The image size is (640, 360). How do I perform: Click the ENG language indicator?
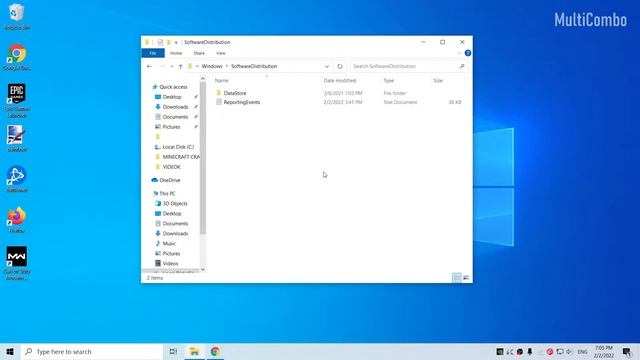(x=582, y=351)
